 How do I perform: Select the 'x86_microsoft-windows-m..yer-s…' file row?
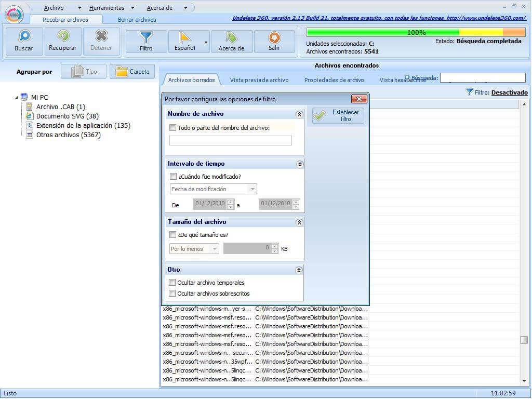[x=265, y=309]
